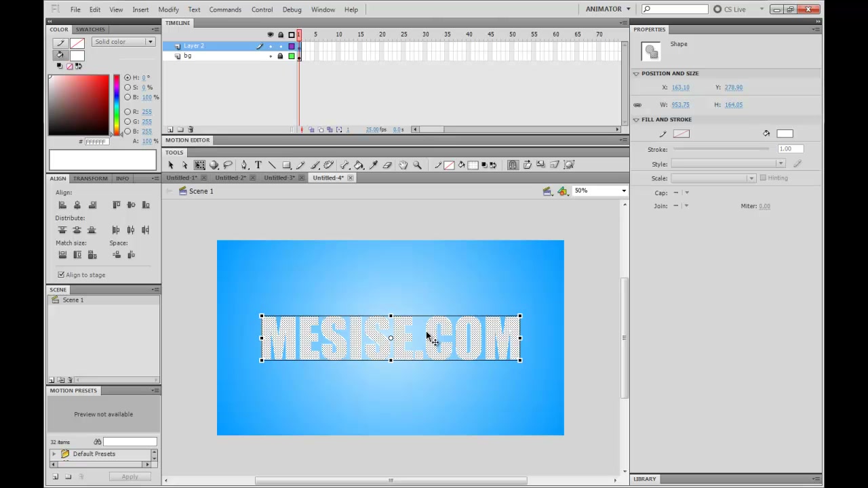This screenshot has height=488, width=868.
Task: Select the Line tool
Action: [272, 165]
